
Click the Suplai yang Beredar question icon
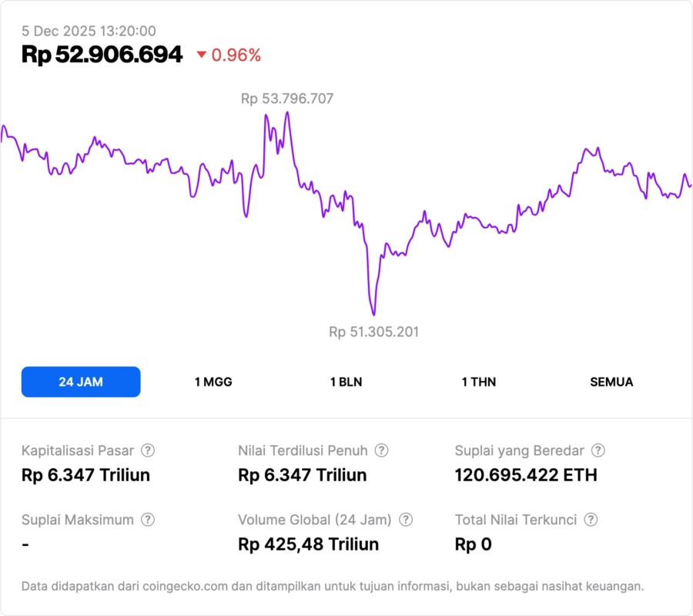click(598, 450)
